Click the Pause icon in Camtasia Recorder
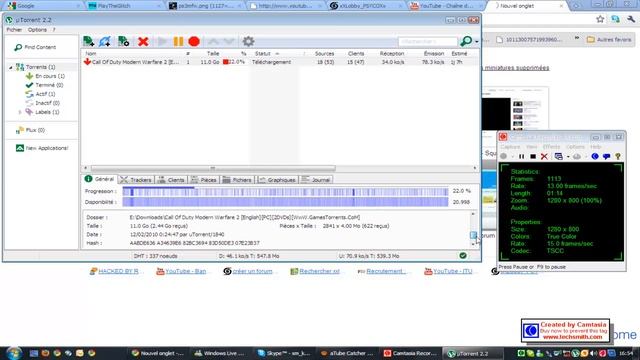The image size is (640, 360). tap(521, 156)
